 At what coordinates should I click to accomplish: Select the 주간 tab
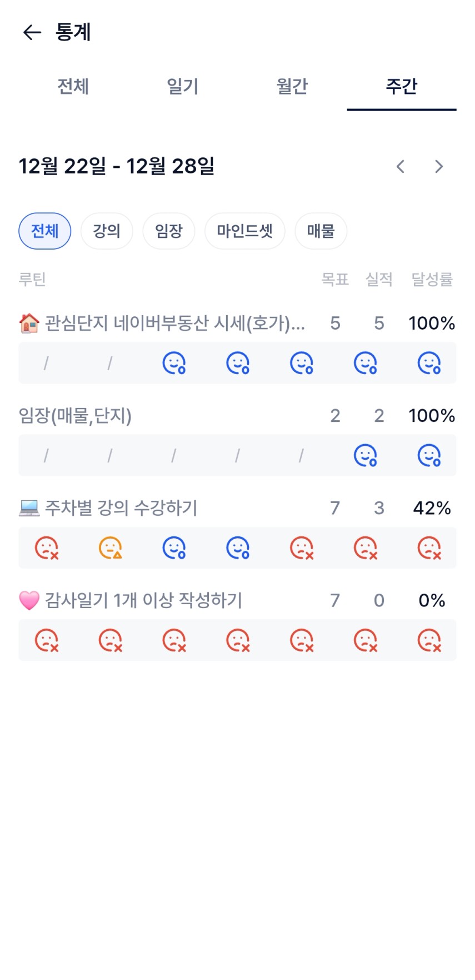pos(401,87)
